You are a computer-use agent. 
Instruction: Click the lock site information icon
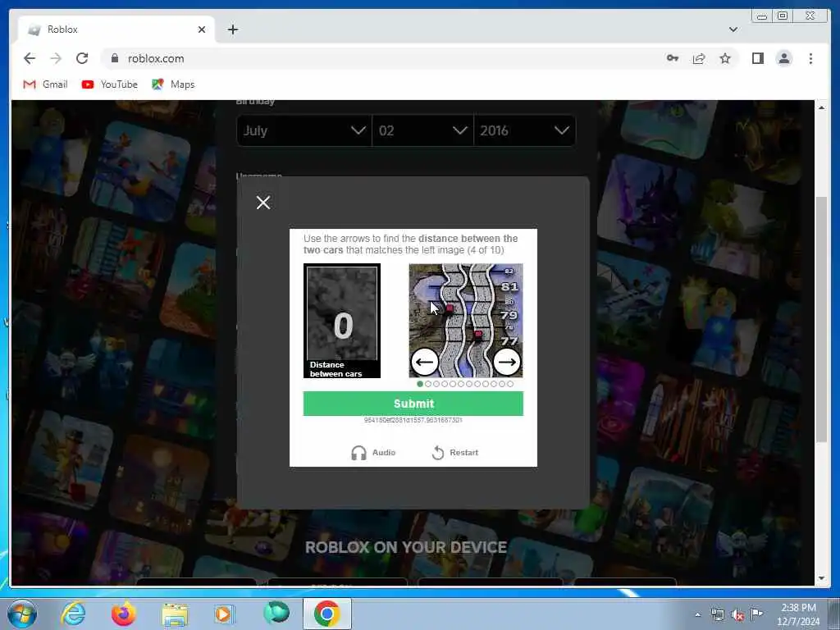[114, 58]
